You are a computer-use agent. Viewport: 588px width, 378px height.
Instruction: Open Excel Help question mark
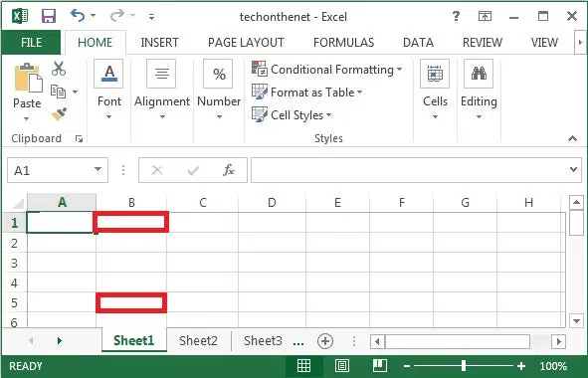(456, 16)
